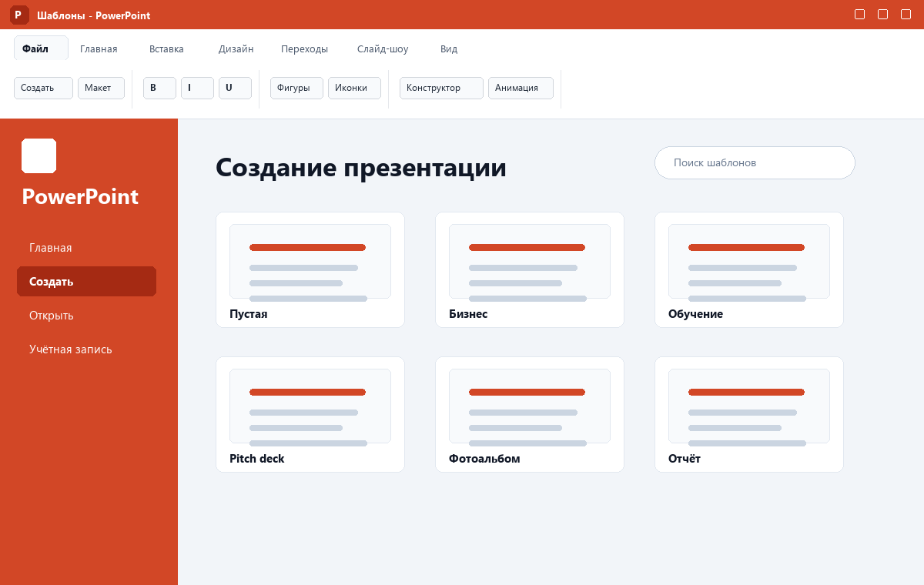Click the Отчёт template label
Viewport: 924px width, 585px height.
coord(685,459)
